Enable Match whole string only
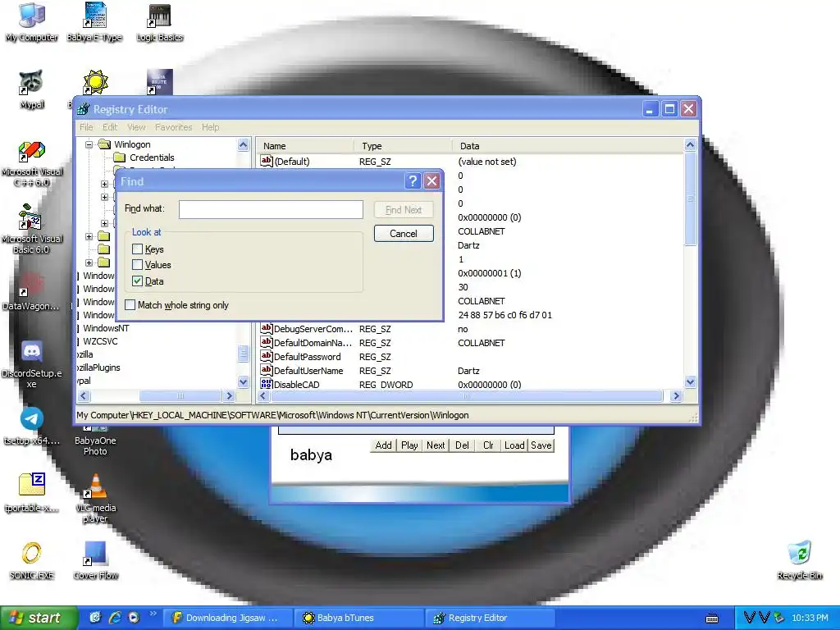Screen dimensions: 840x630 pos(130,305)
